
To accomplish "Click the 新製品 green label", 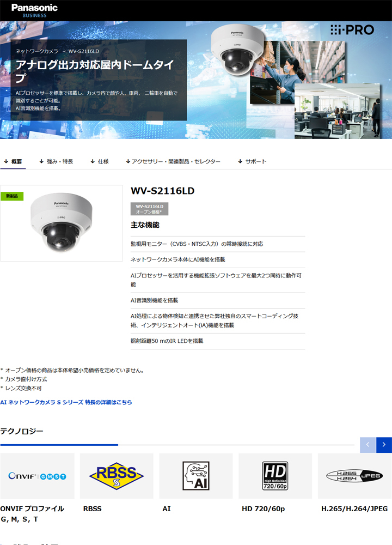I will tap(12, 196).
